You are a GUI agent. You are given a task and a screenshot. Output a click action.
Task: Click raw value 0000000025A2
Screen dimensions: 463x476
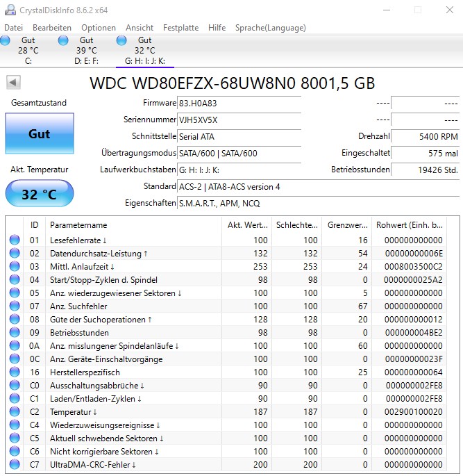[x=413, y=279]
